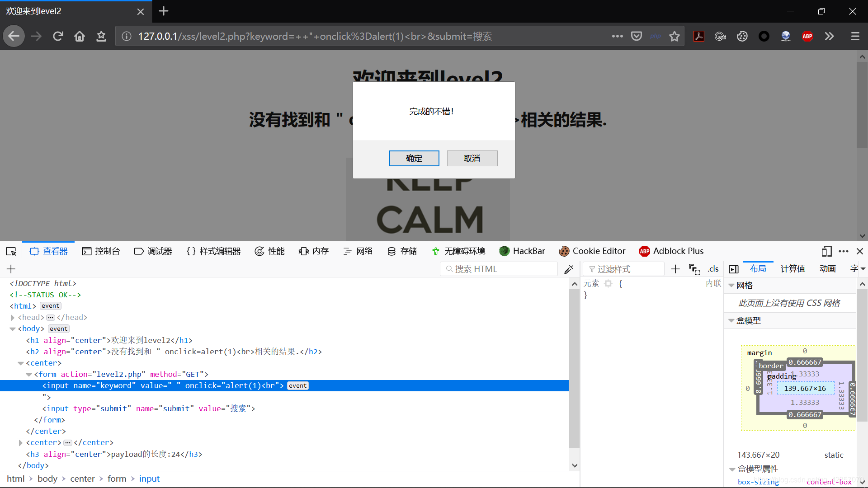Image resolution: width=868 pixels, height=488 pixels.
Task: Dismiss the dialog with 取消
Action: pos(472,159)
